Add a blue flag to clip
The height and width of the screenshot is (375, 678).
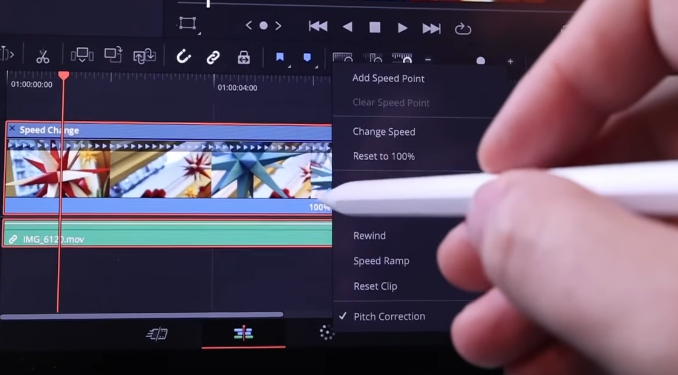click(x=280, y=57)
